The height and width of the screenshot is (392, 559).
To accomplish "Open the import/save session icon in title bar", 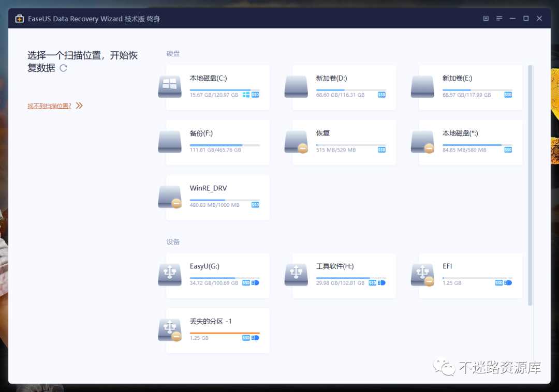I will click(x=486, y=18).
